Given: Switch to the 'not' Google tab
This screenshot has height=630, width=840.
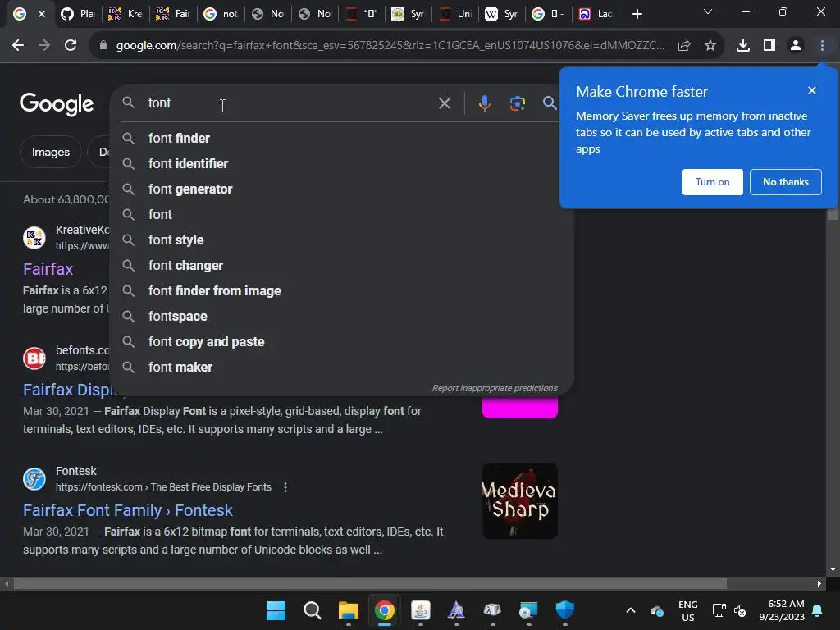Looking at the screenshot, I should [x=221, y=14].
